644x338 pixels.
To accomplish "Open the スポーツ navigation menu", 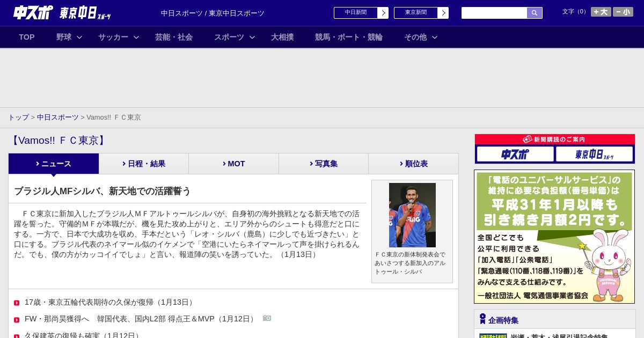I will 229,37.
